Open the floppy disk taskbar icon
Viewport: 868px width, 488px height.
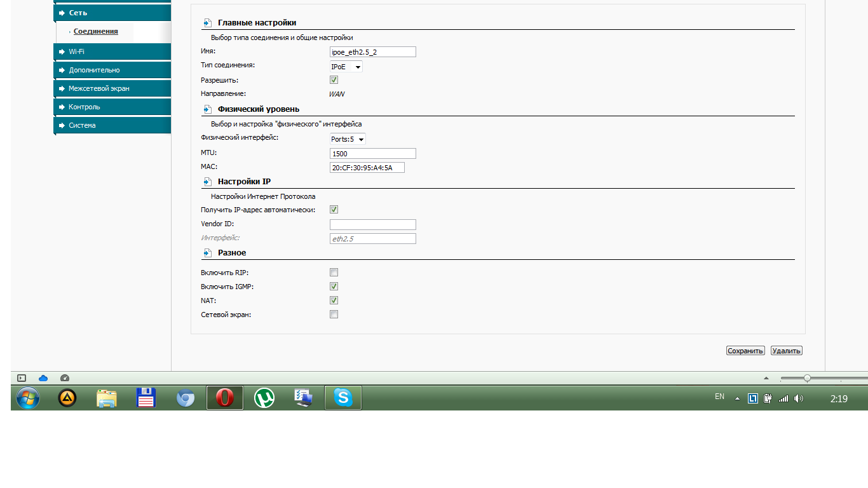click(146, 398)
